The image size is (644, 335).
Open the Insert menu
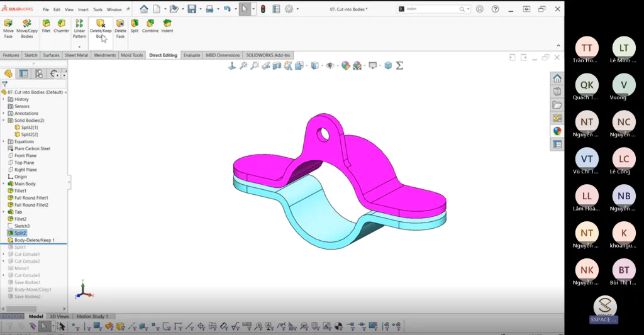pyautogui.click(x=83, y=9)
